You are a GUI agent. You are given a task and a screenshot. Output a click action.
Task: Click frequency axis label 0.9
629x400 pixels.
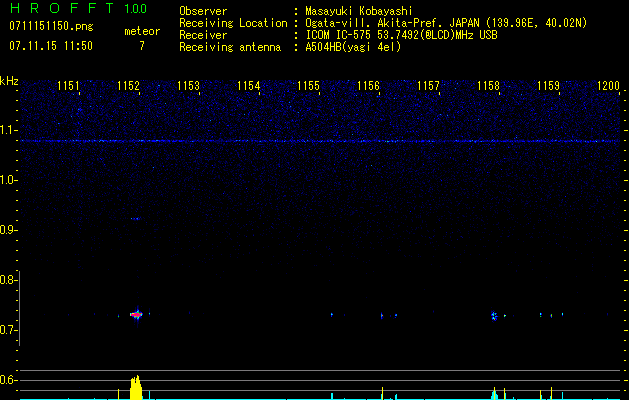[8, 230]
